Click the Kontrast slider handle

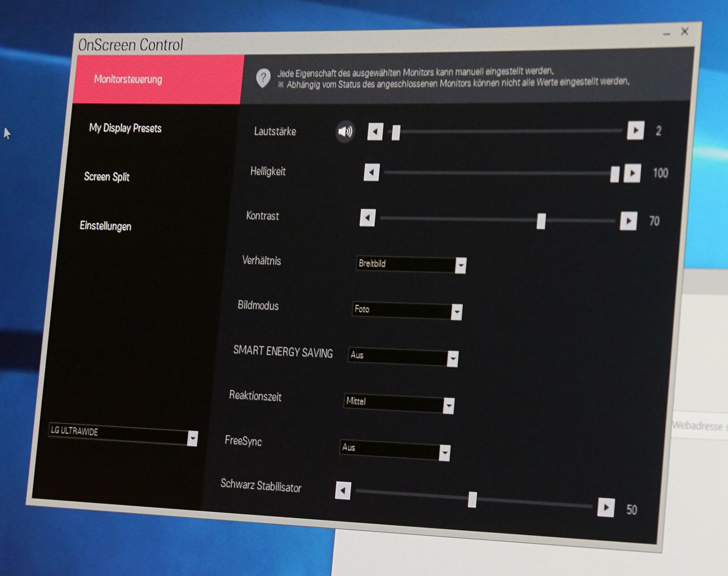point(541,221)
